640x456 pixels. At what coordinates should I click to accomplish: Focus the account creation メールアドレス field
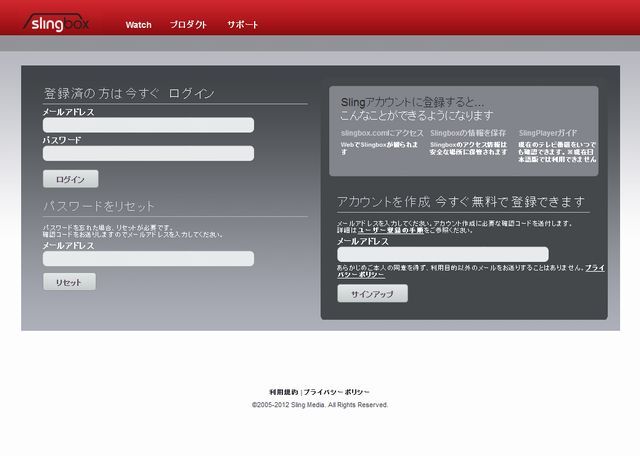(x=443, y=254)
